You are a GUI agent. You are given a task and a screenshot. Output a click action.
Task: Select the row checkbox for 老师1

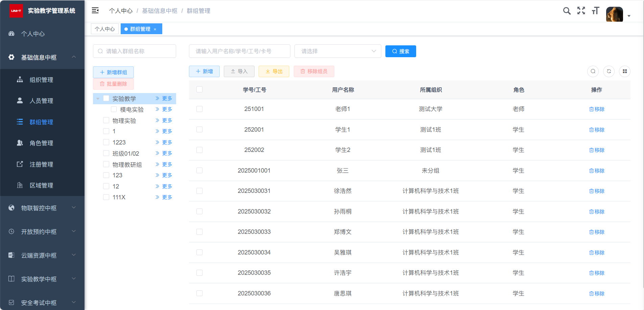point(199,109)
